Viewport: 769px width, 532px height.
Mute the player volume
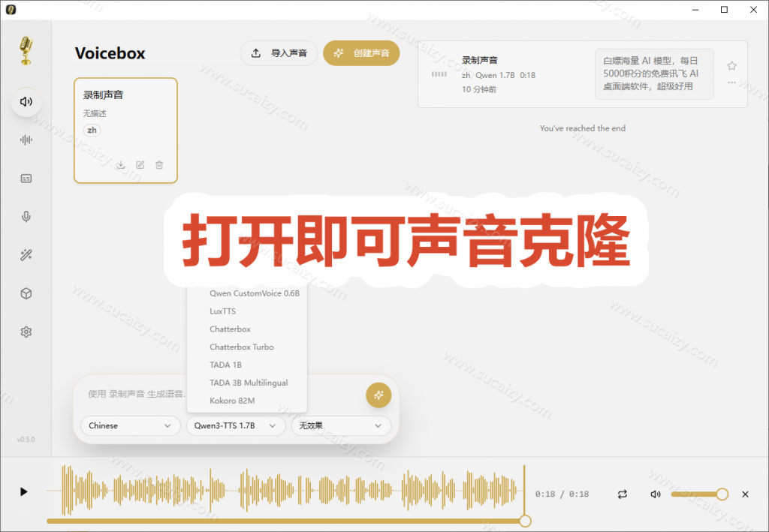pos(655,494)
